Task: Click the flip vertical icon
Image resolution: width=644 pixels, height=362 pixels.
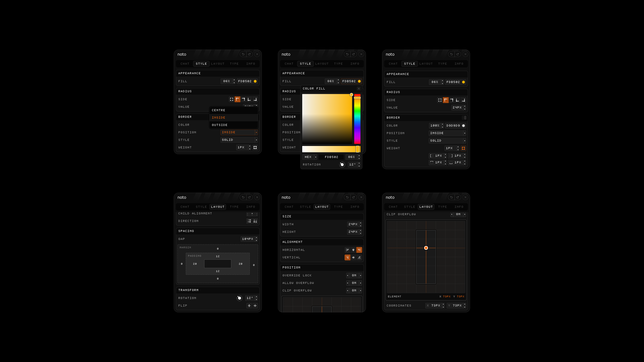Action: tap(249, 306)
